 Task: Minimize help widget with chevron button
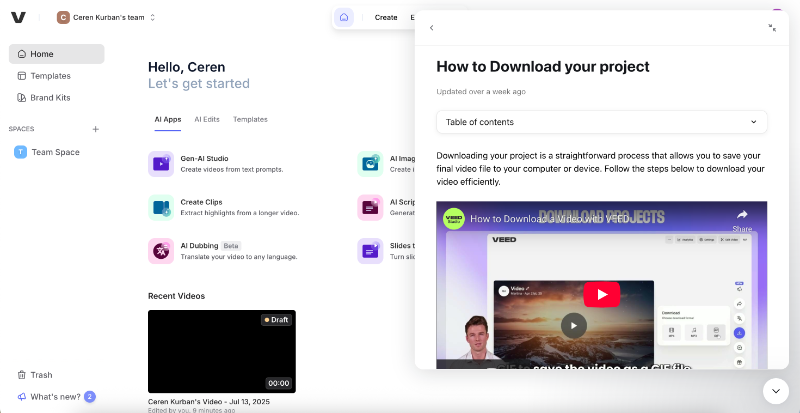pos(776,391)
